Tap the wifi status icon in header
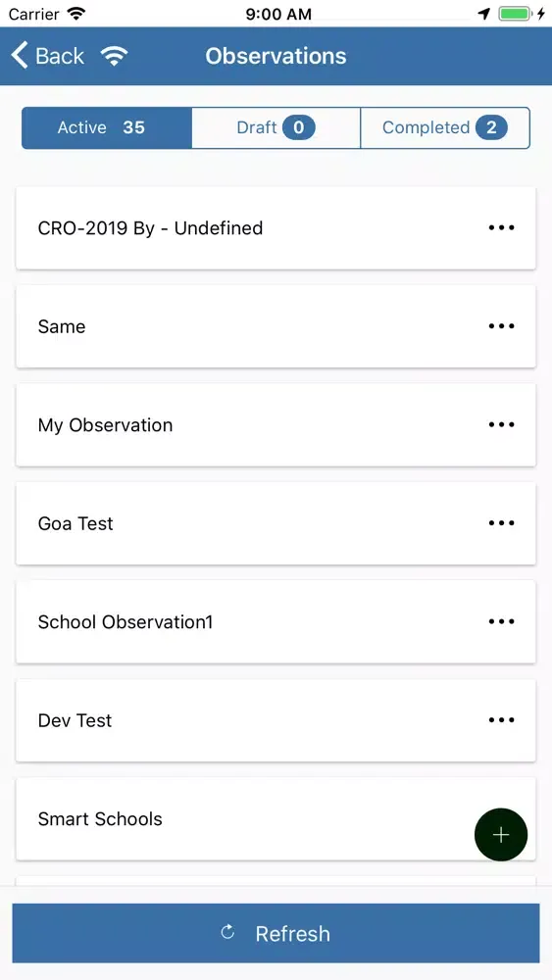The width and height of the screenshot is (552, 980). [x=115, y=56]
